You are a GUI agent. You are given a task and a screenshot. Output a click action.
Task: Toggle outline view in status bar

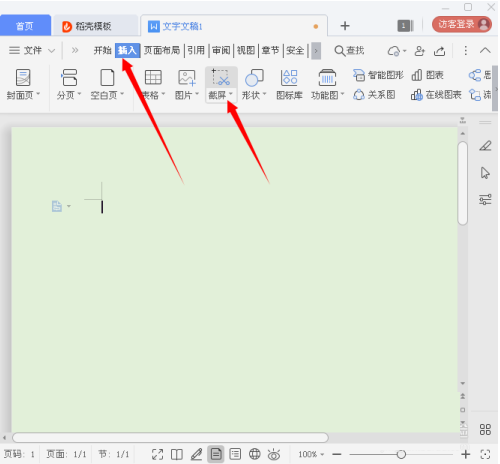235,454
